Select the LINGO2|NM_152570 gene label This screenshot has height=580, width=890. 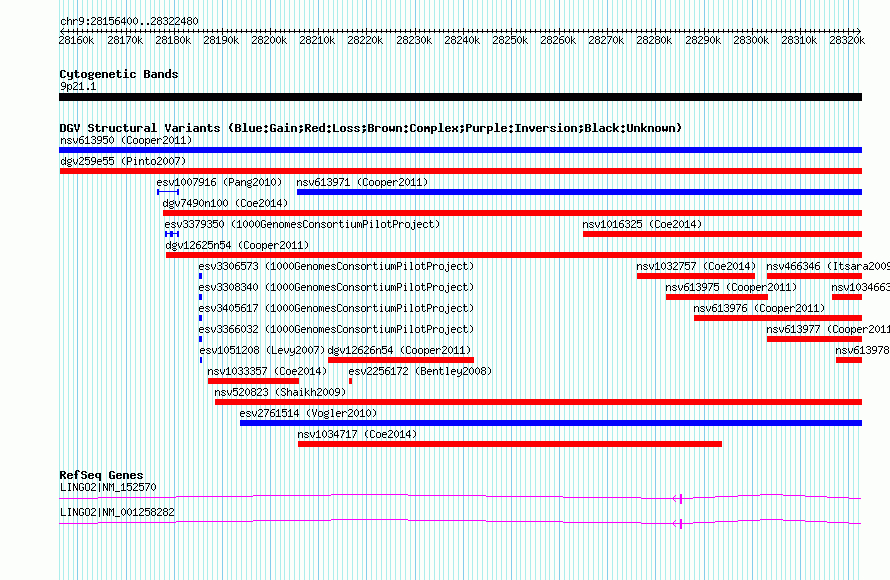(108, 487)
